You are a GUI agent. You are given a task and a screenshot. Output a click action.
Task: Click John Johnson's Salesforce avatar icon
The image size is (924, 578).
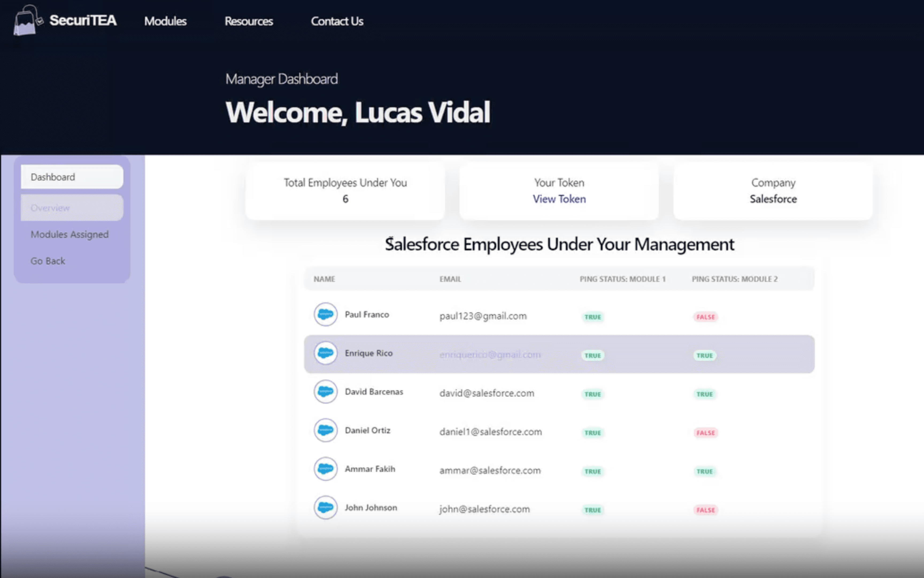[325, 508]
